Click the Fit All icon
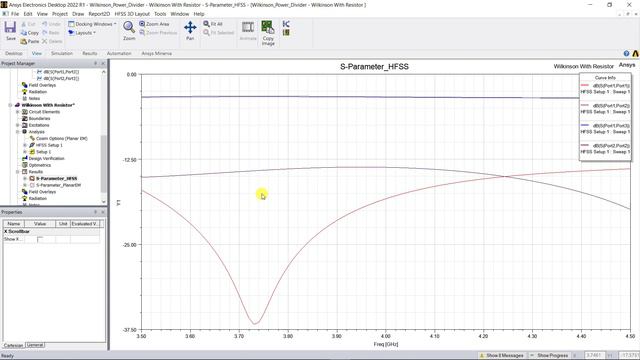The width and height of the screenshot is (640, 360). pos(207,24)
